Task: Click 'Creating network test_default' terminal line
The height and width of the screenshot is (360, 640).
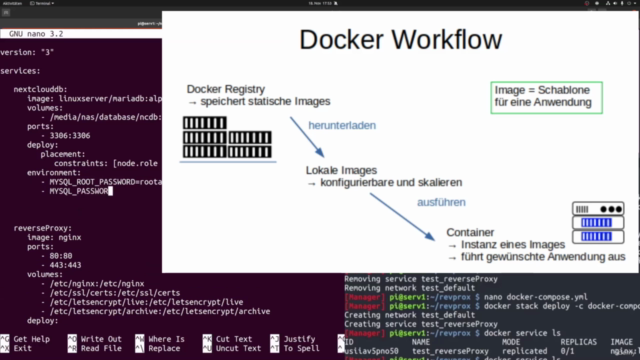Action: pyautogui.click(x=409, y=315)
